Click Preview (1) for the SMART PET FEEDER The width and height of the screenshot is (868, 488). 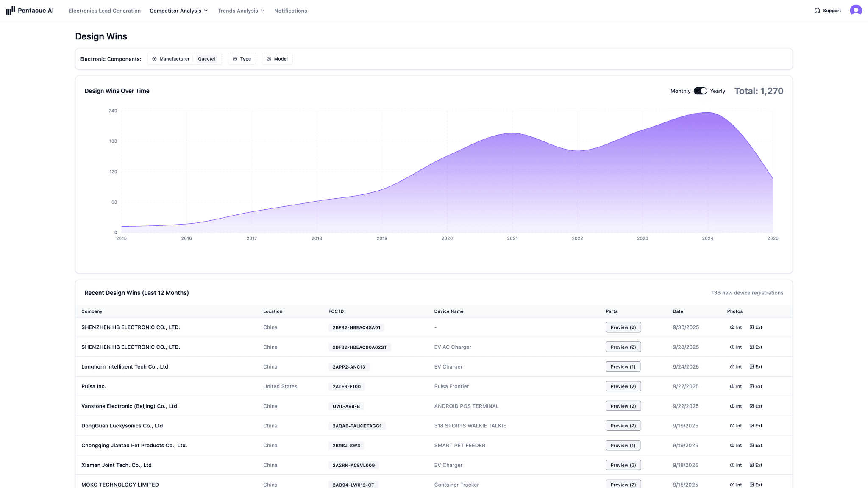click(623, 445)
